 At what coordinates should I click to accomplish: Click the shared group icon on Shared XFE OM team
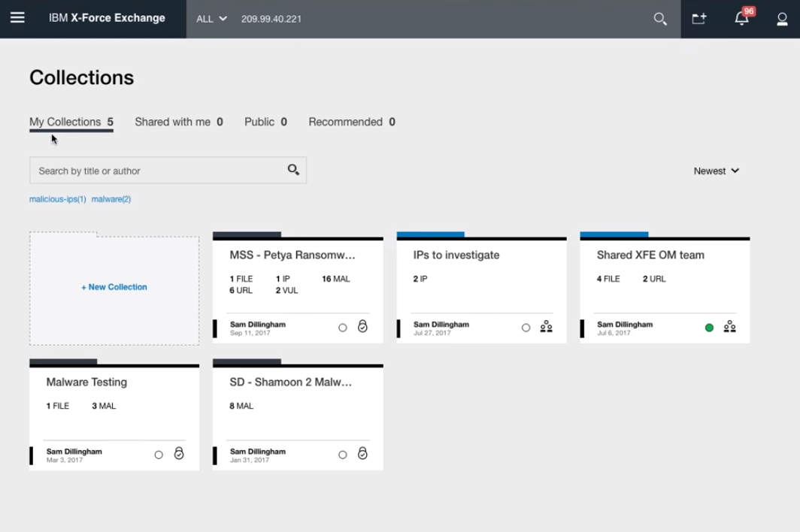(x=729, y=327)
